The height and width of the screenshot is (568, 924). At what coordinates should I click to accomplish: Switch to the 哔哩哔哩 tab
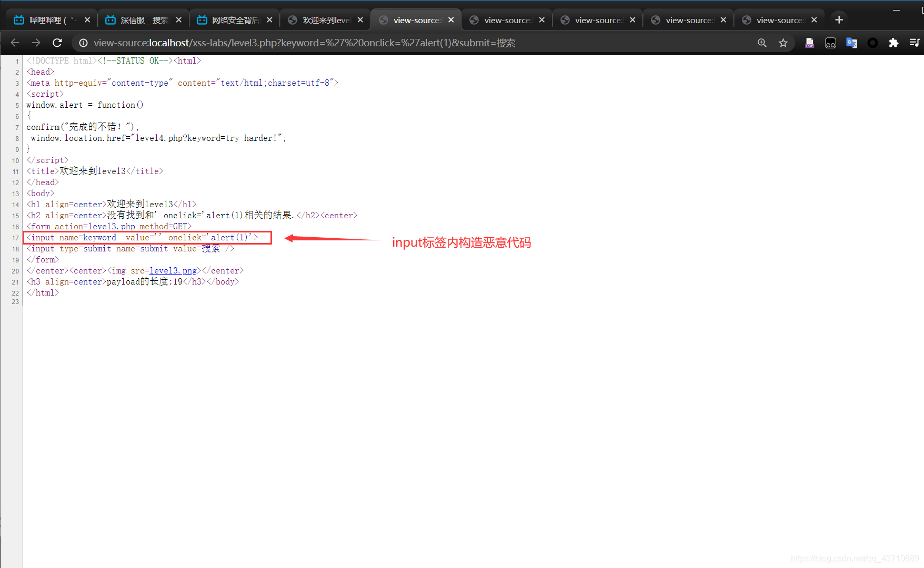click(x=52, y=20)
